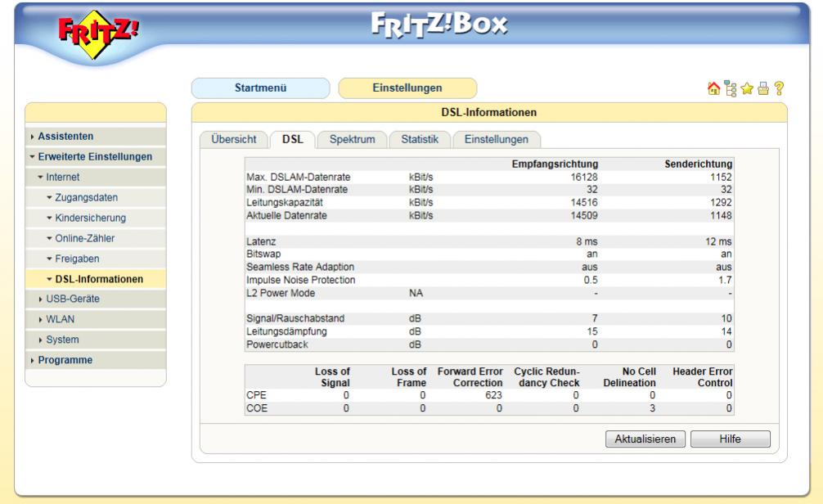Expand the WLAN section arrow

(x=40, y=320)
